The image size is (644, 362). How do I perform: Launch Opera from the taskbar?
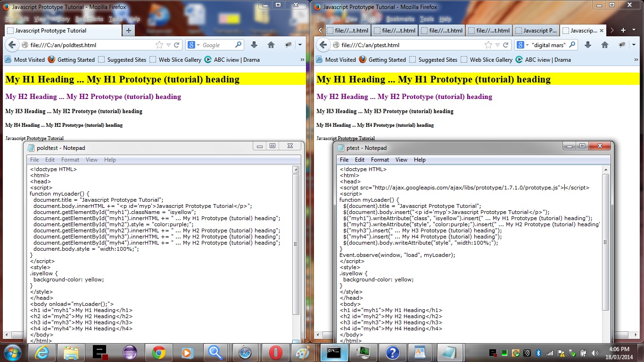click(275, 353)
